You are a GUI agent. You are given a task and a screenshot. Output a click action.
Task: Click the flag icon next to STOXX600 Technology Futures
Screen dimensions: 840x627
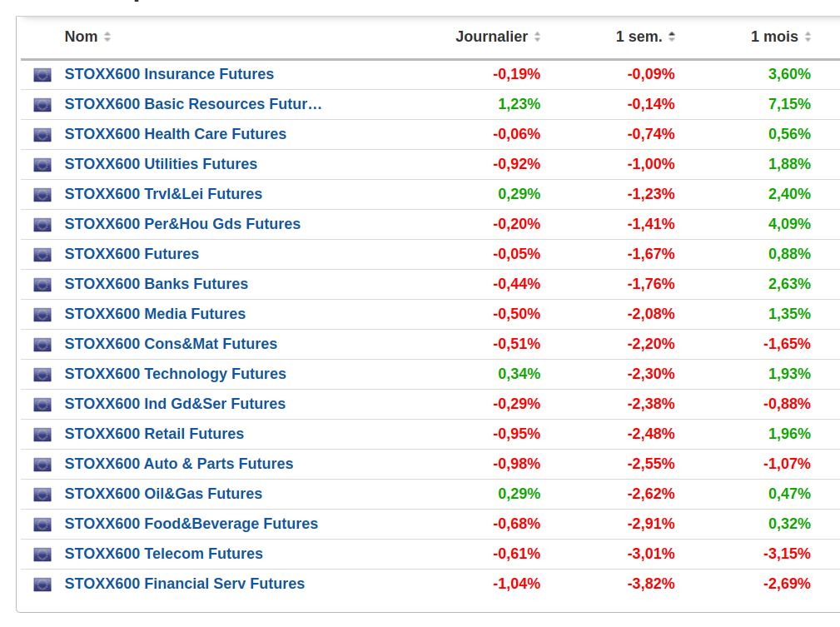pos(42,375)
